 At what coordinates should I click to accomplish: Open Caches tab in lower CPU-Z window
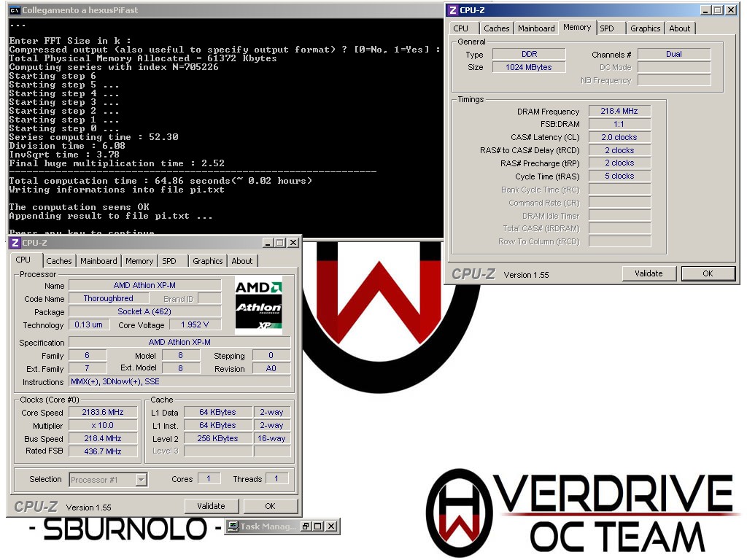point(59,261)
